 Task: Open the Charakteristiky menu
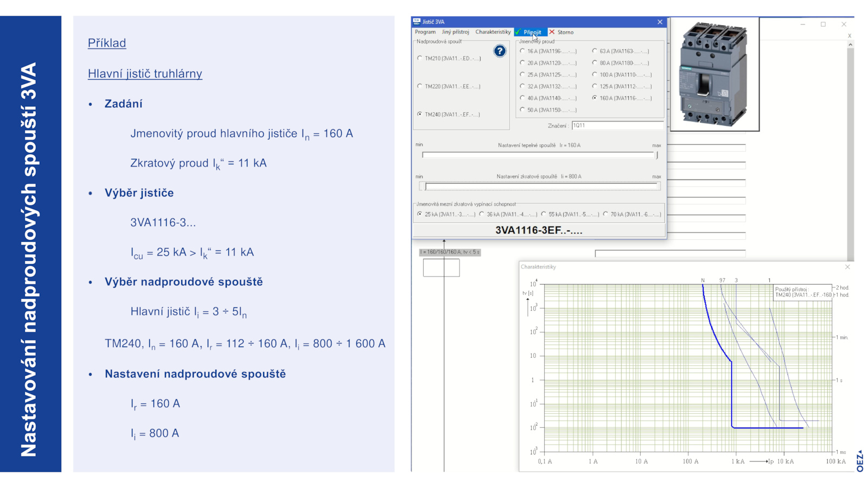[493, 32]
